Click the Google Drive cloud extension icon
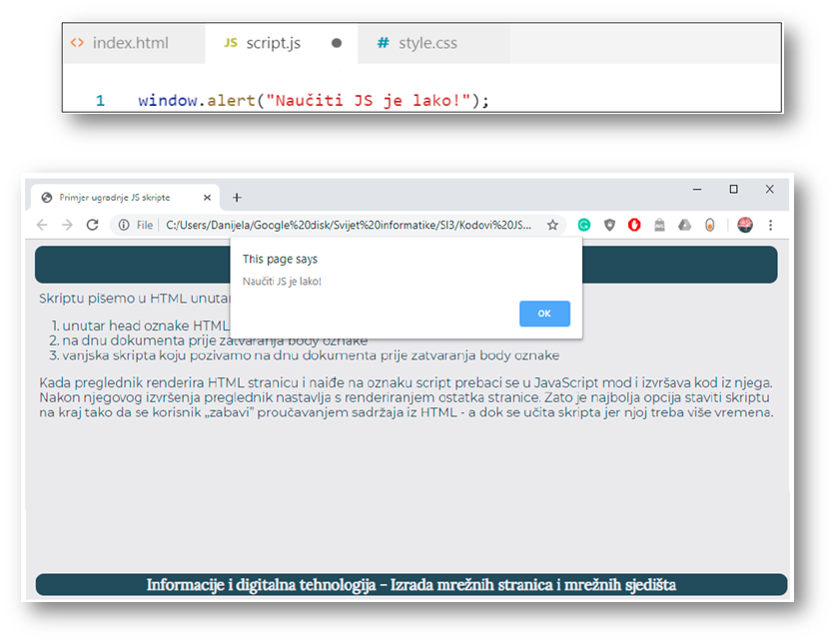836x644 pixels. (x=684, y=225)
